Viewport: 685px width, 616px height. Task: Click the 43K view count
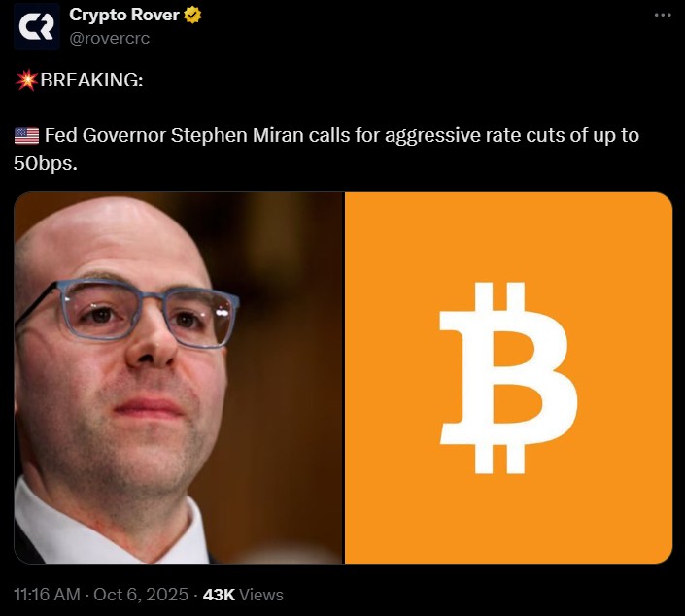pos(219,595)
